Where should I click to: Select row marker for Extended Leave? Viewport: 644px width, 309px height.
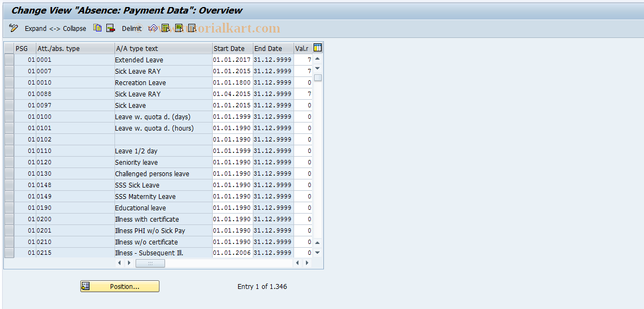point(9,60)
